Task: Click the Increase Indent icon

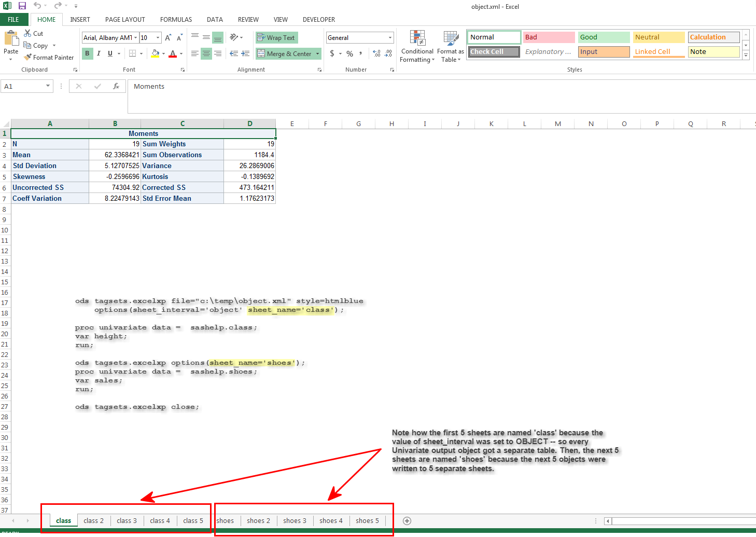Action: pyautogui.click(x=245, y=54)
